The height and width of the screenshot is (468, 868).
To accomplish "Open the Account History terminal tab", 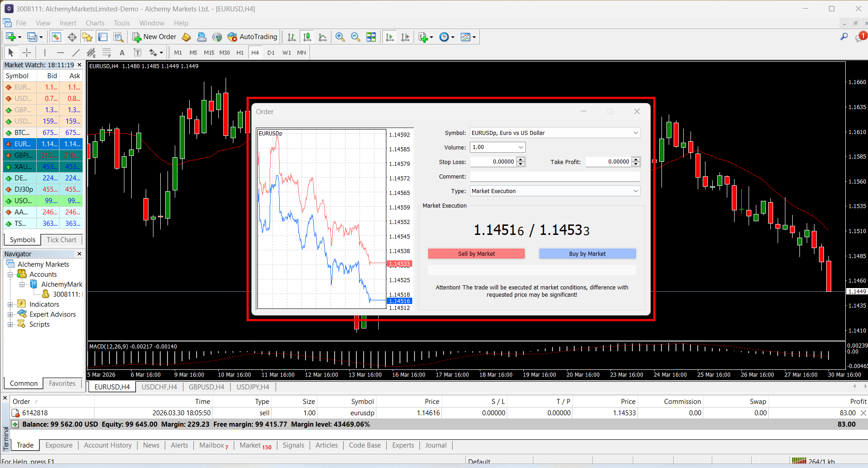I will [108, 445].
